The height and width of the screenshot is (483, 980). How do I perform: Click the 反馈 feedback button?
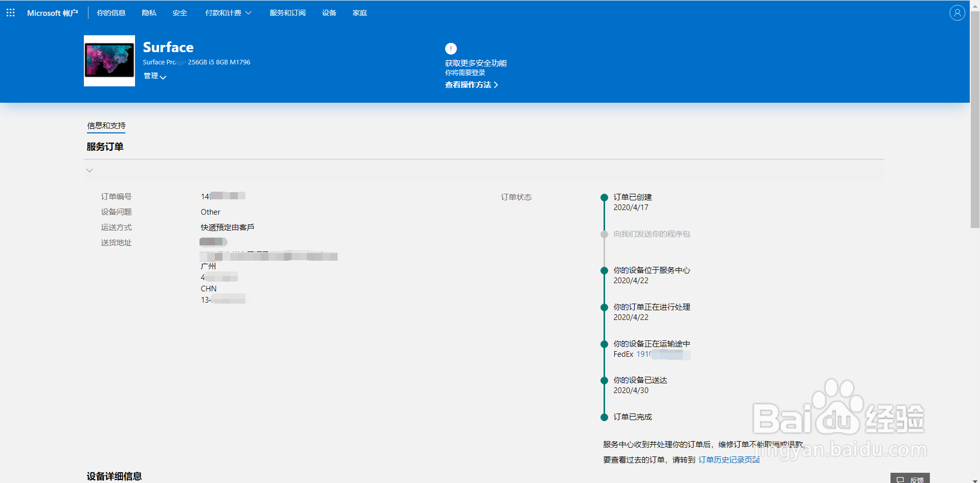click(910, 479)
